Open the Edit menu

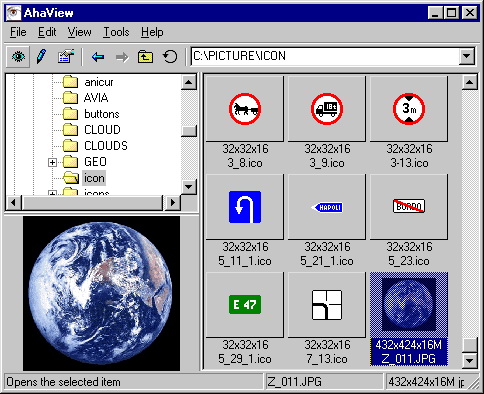[x=47, y=32]
